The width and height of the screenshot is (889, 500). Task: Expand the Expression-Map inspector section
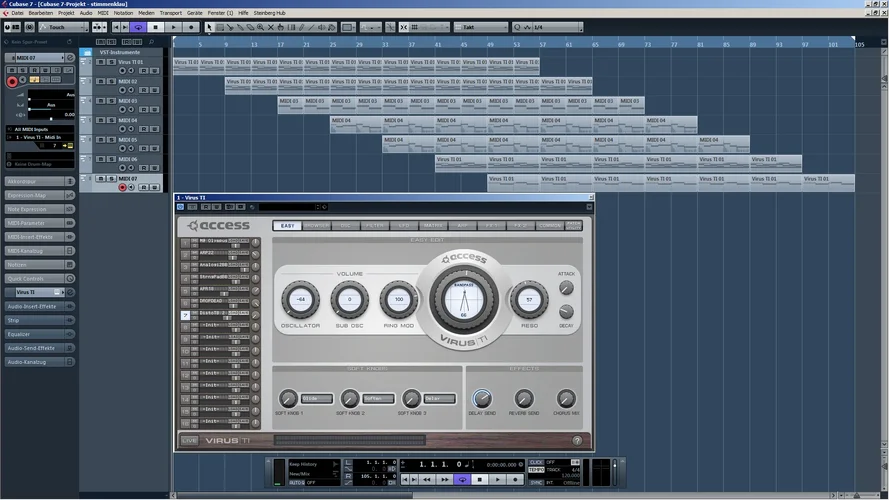tap(40, 196)
